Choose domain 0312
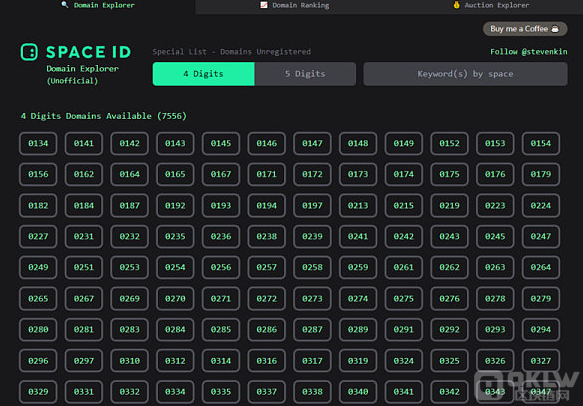 coord(175,361)
